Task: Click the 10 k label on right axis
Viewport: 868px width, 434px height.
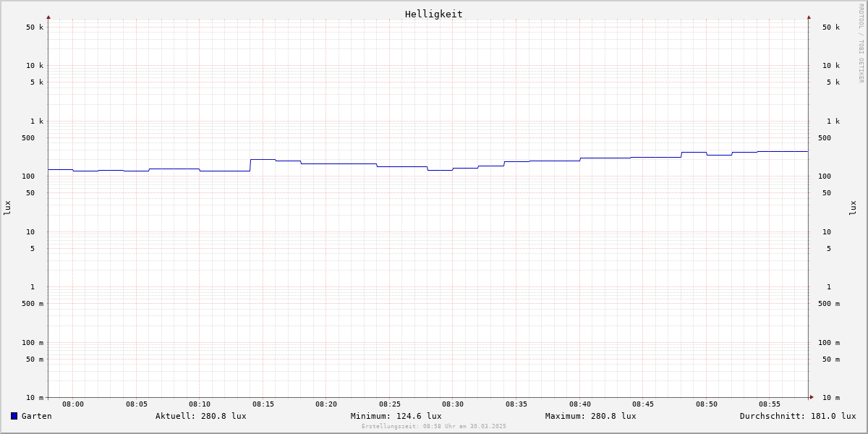Action: click(x=831, y=66)
